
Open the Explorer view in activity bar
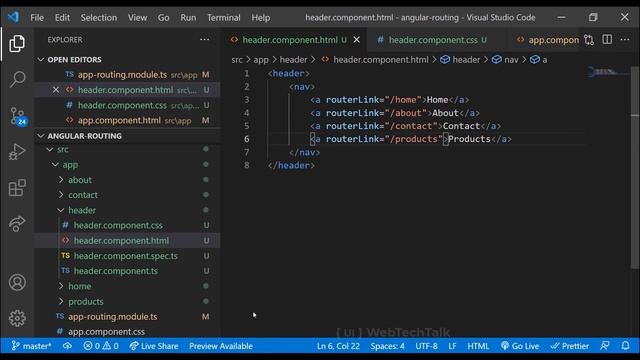click(x=17, y=43)
